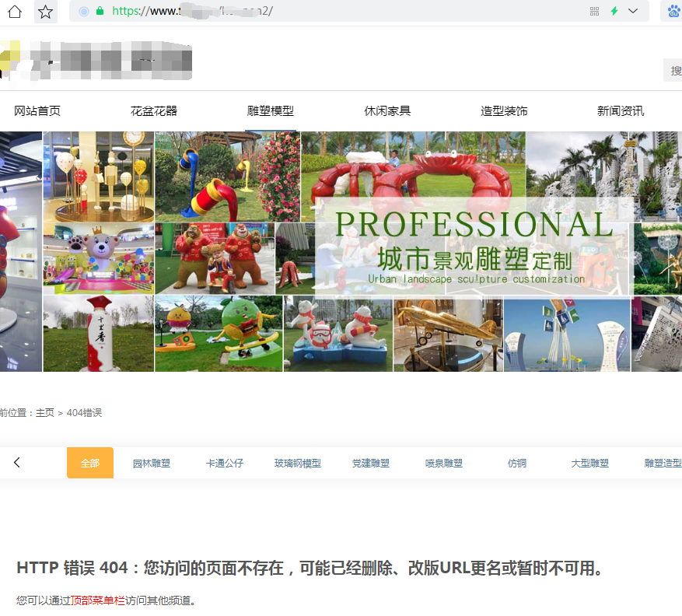
Task: Click the golden airplane model image
Action: click(448, 334)
